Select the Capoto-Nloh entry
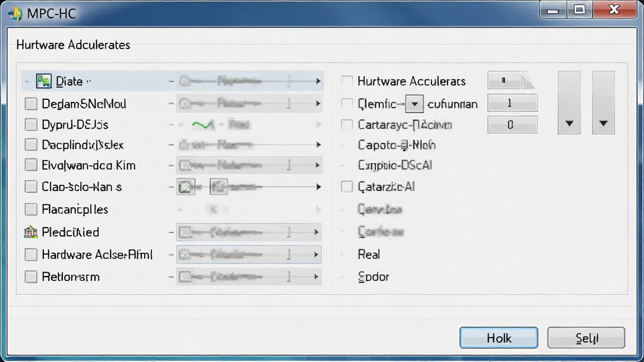Screen dimensions: 644x362 (397, 145)
